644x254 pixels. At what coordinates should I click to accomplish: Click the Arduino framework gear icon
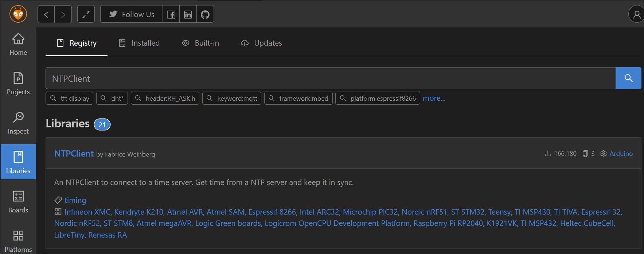pyautogui.click(x=604, y=154)
